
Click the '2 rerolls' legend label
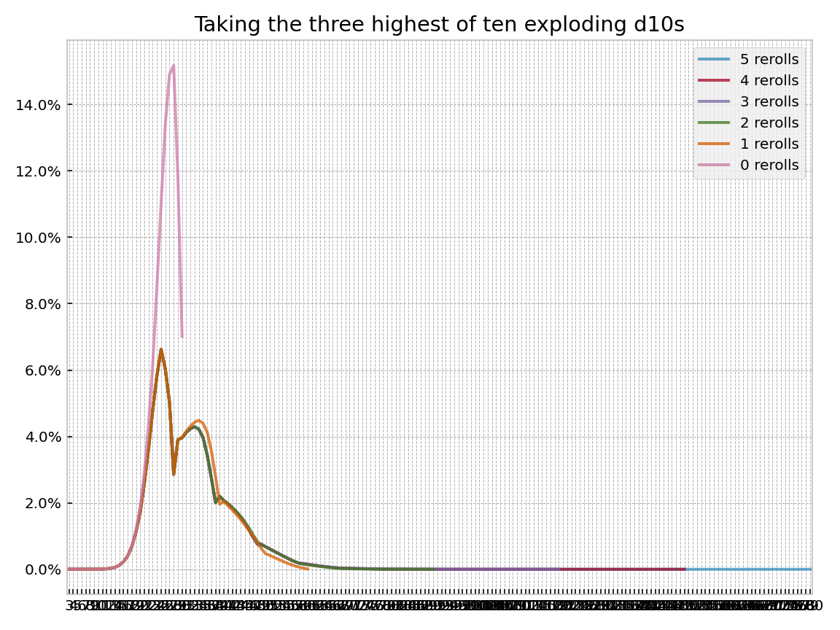click(769, 122)
